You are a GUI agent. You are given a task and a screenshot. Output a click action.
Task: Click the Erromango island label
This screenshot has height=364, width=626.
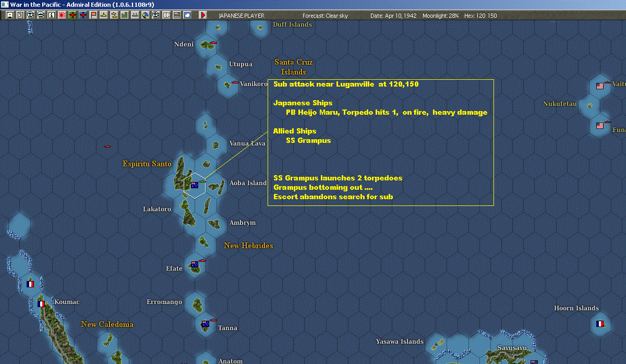point(164,302)
